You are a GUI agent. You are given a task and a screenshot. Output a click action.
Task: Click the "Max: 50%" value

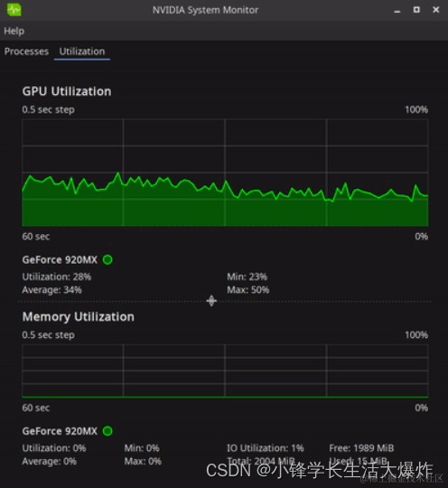point(248,290)
